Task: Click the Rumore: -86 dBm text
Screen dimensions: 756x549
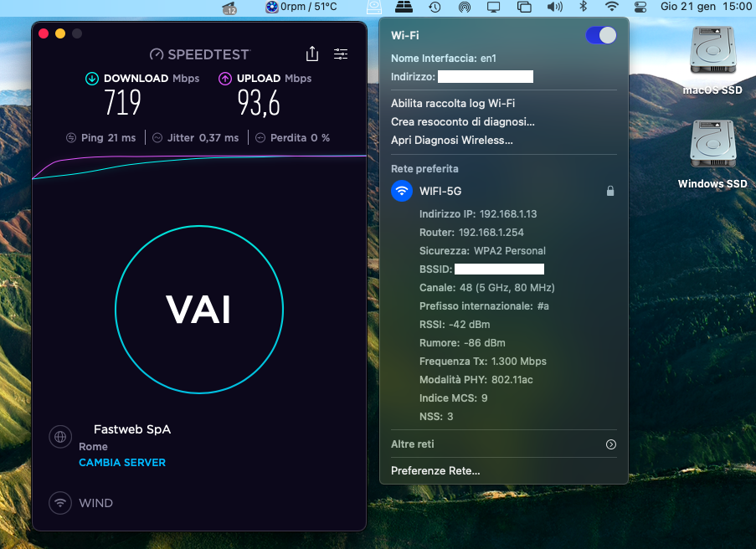Action: [462, 342]
